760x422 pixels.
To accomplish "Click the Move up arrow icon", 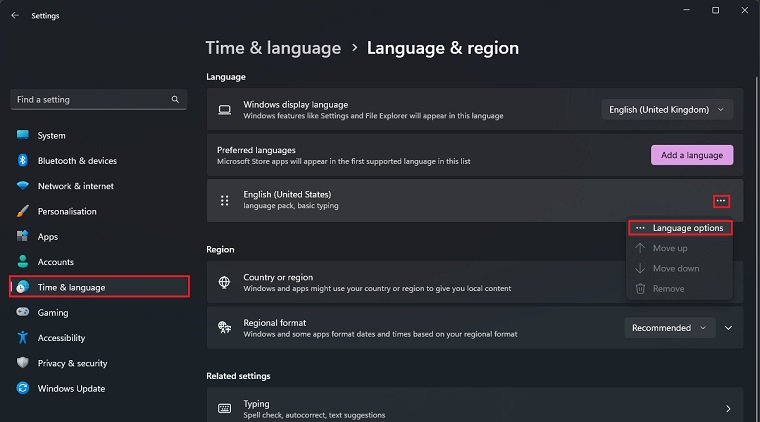I will [640, 248].
